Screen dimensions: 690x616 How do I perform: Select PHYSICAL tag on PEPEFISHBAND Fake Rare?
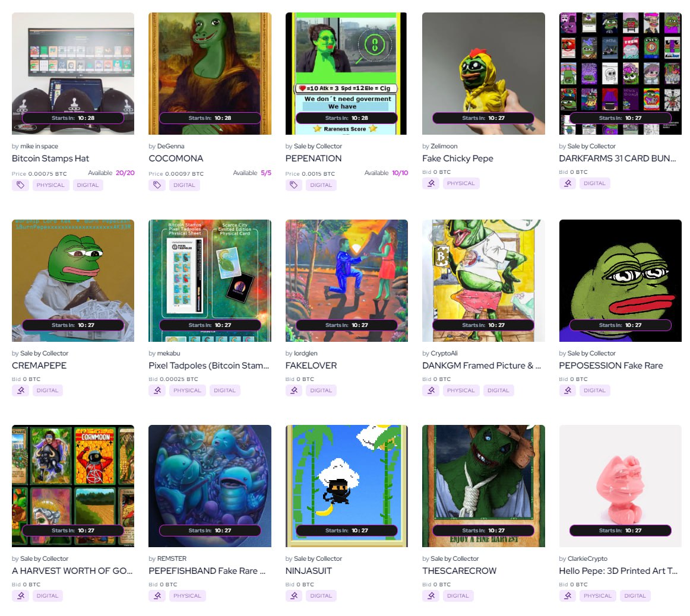coord(188,596)
